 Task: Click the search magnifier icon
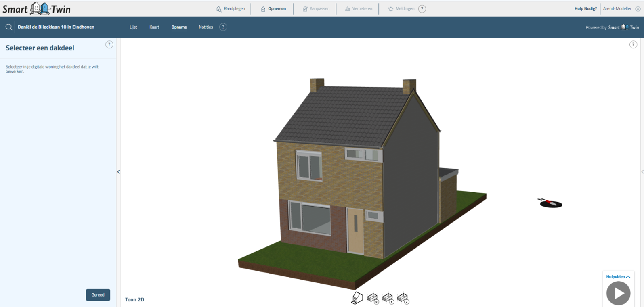(x=8, y=27)
